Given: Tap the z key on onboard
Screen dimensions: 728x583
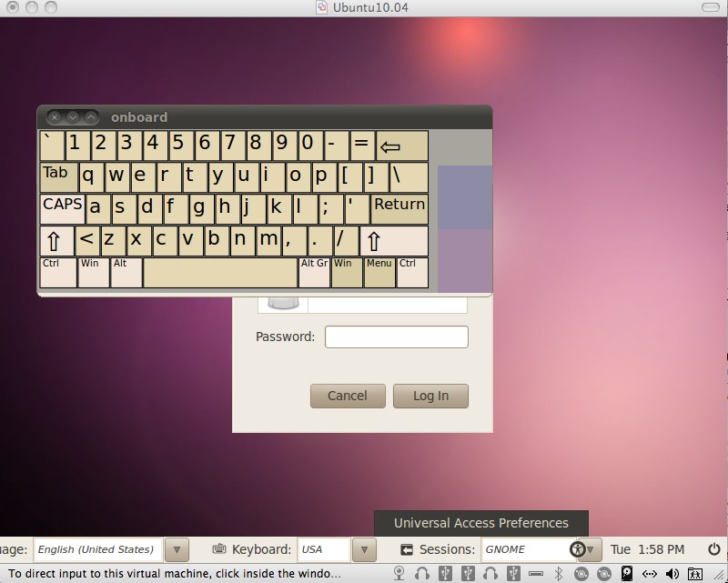Looking at the screenshot, I should [x=113, y=241].
